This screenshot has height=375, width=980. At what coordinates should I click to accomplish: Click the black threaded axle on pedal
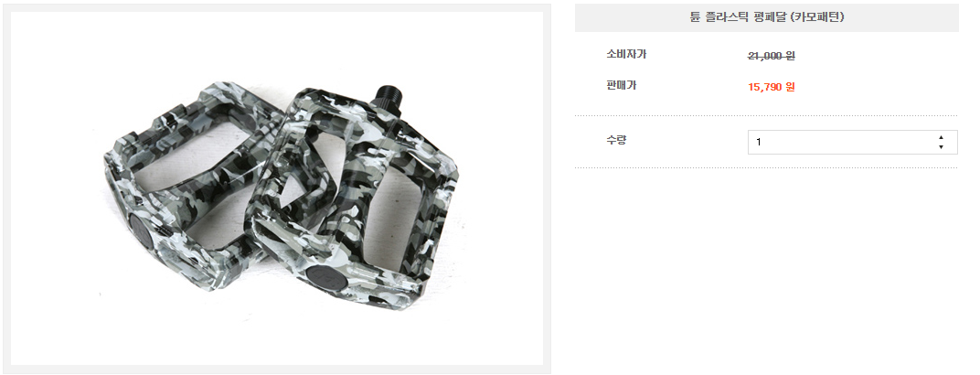tap(385, 96)
